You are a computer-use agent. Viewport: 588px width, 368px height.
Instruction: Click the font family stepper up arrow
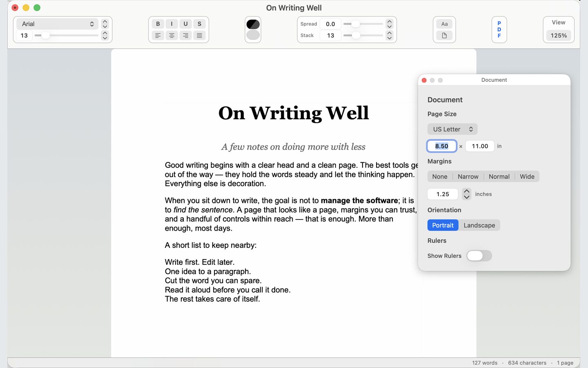tap(105, 21)
